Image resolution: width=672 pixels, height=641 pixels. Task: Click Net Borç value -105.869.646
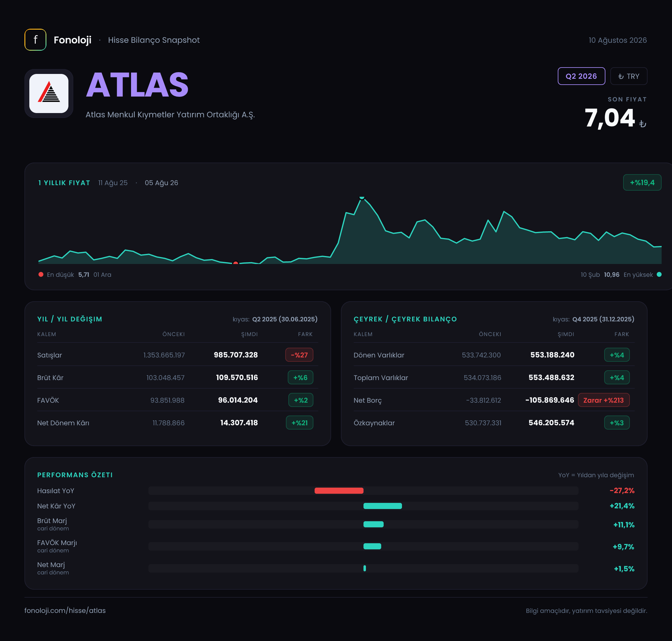tap(550, 400)
